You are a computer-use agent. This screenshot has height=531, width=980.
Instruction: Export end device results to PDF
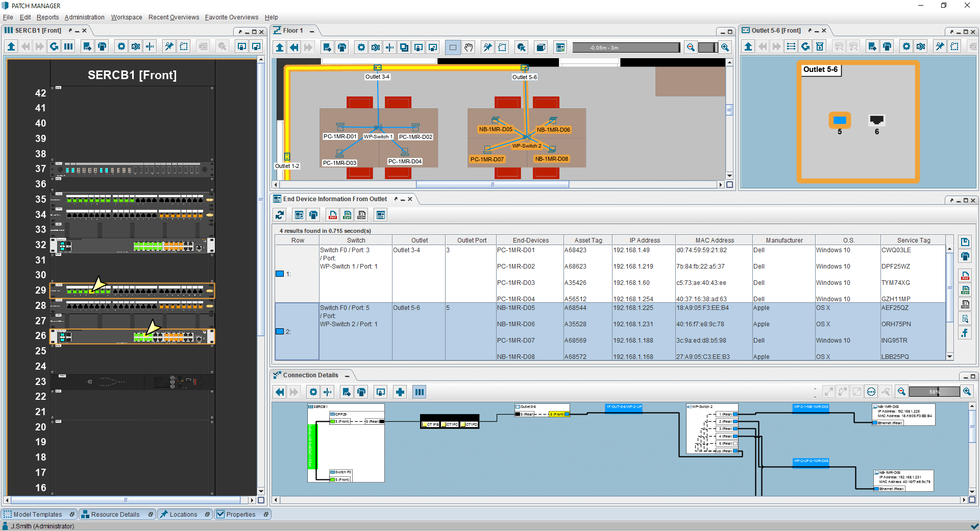click(333, 215)
